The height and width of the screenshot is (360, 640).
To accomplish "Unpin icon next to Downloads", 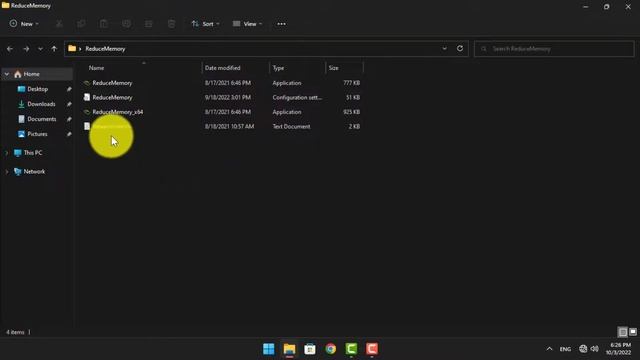I will pyautogui.click(x=69, y=104).
